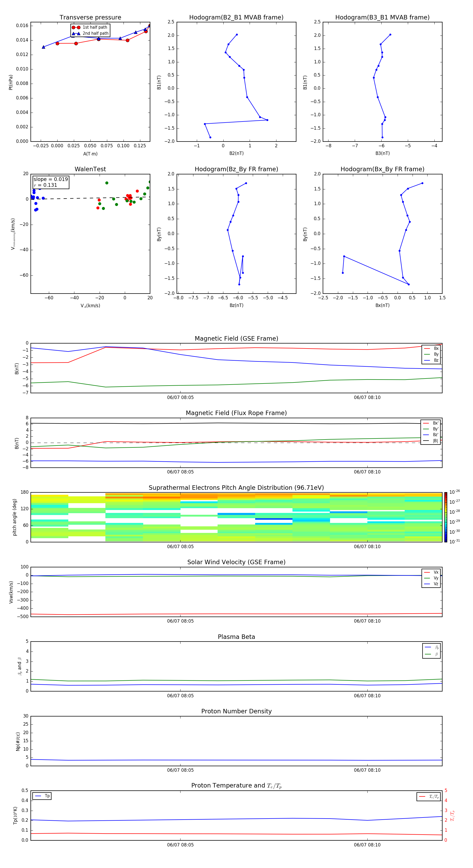Click the 'Transverse pressure' plot title

pyautogui.click(x=90, y=18)
